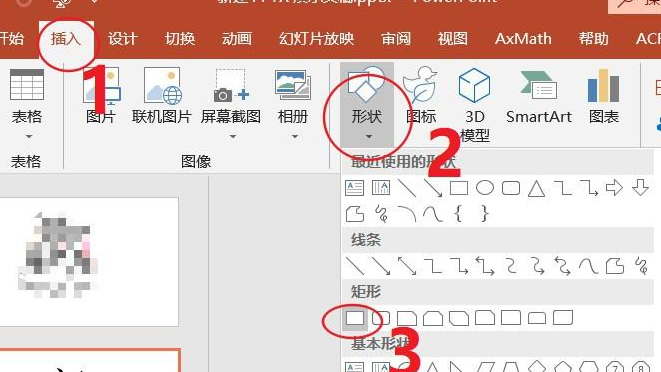Go to the 动画 tab
Image resolution: width=661 pixels, height=372 pixels.
pos(237,39)
